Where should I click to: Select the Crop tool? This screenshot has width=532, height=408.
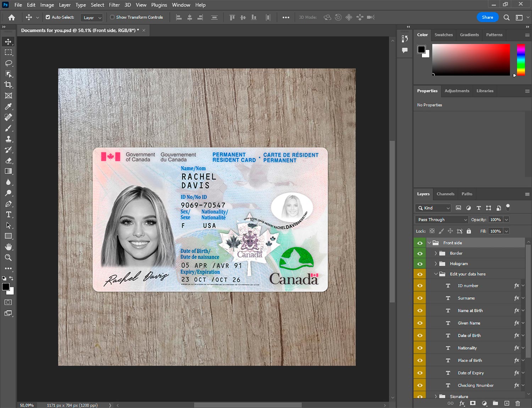(8, 85)
